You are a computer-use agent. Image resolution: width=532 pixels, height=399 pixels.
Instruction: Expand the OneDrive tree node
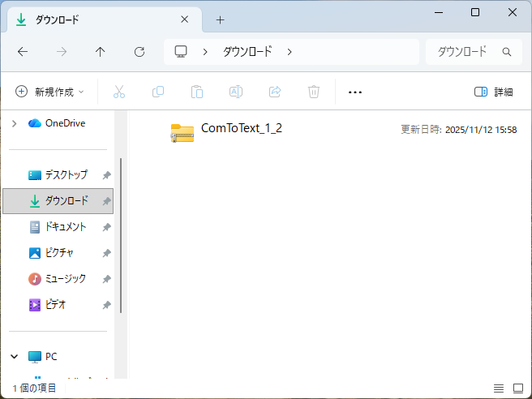(14, 123)
